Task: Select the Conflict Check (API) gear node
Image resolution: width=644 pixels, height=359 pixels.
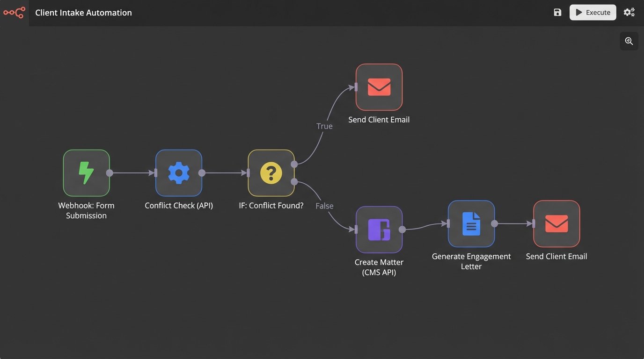Action: pyautogui.click(x=179, y=173)
